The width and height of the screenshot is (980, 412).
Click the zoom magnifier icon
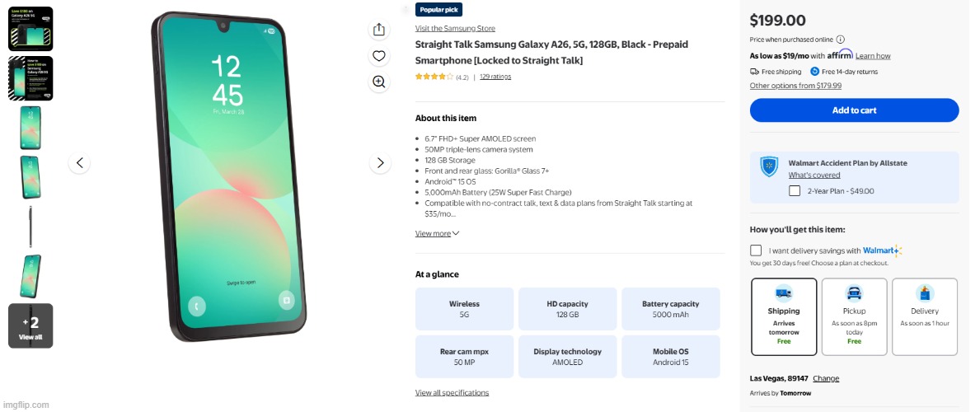(x=378, y=82)
